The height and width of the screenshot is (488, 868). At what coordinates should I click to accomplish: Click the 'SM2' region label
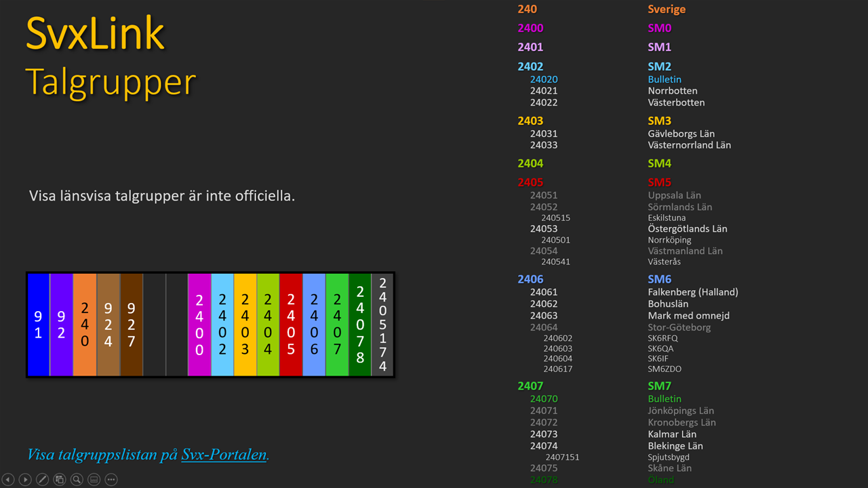659,66
